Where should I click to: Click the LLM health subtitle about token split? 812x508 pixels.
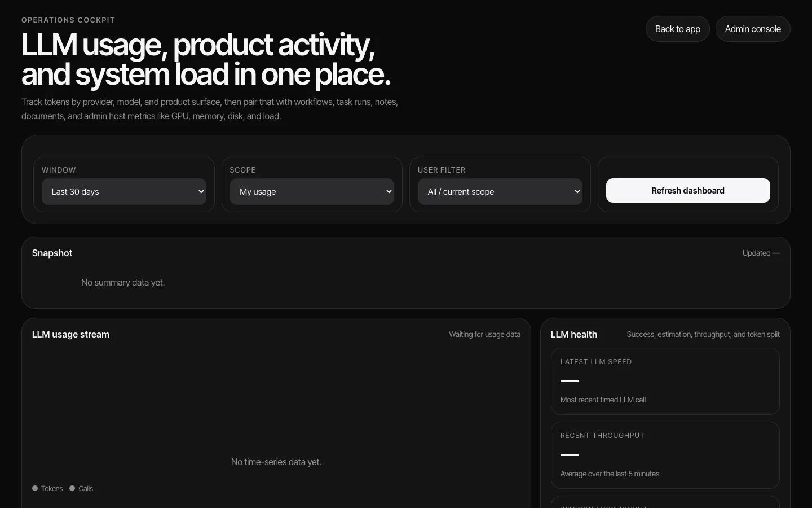tap(703, 334)
